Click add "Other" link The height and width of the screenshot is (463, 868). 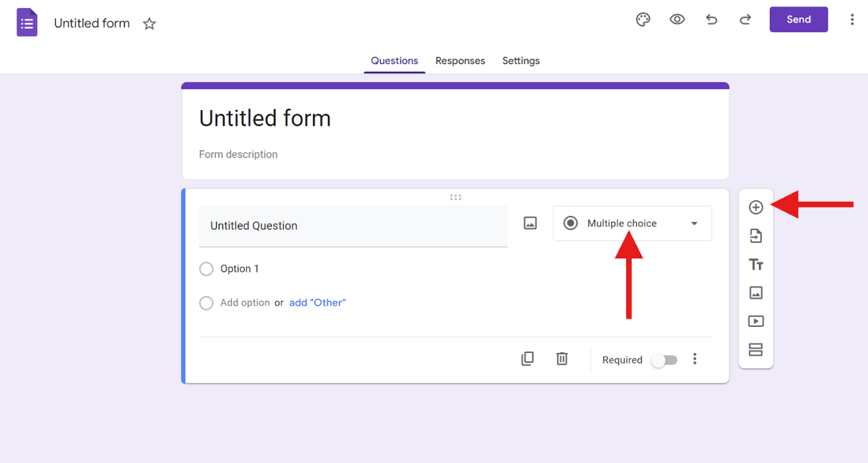(317, 302)
